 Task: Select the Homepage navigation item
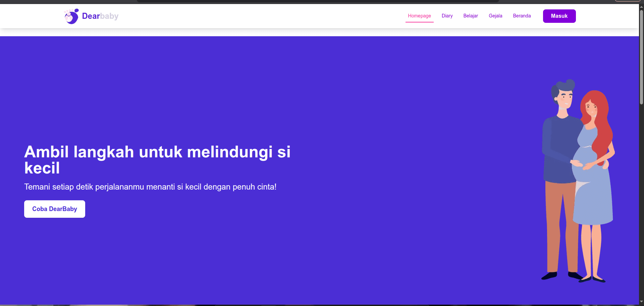tap(419, 16)
